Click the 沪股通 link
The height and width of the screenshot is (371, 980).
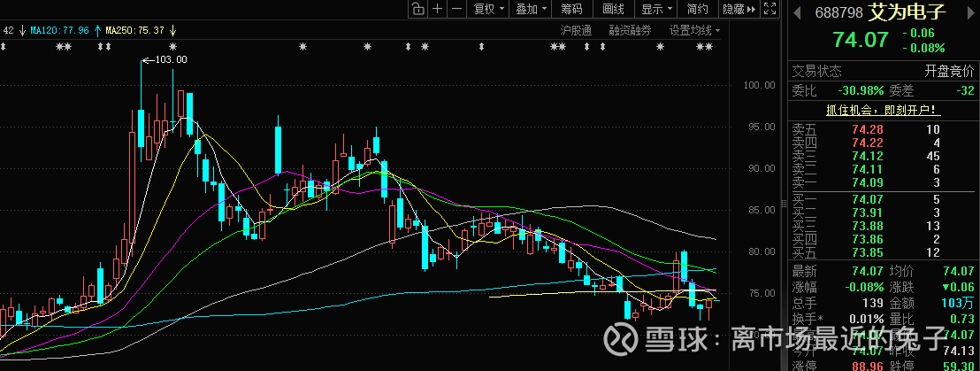576,30
